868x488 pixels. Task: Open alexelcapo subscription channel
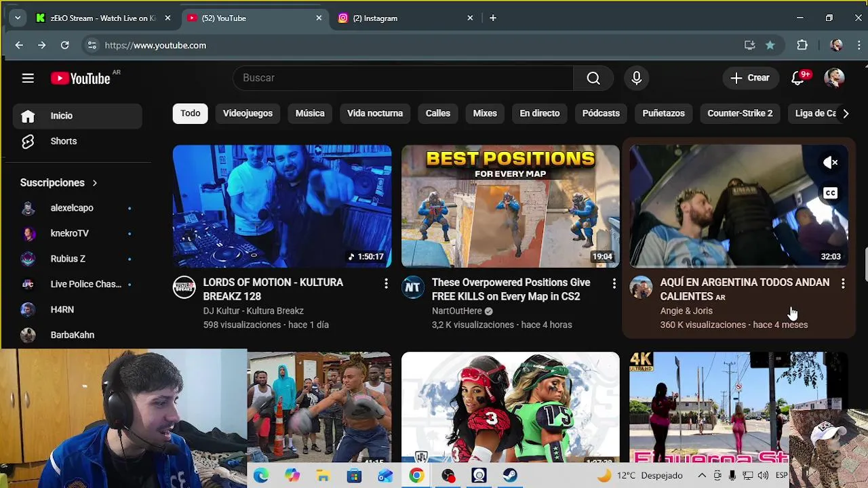click(77, 208)
